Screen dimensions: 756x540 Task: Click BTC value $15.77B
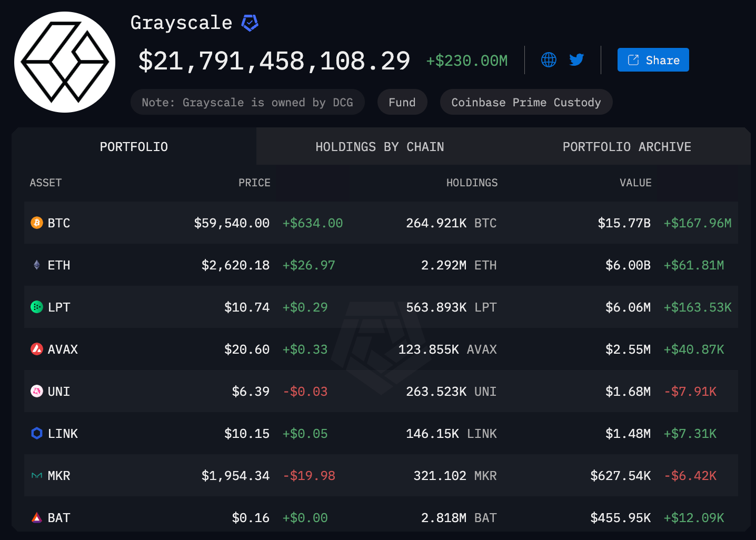click(624, 223)
